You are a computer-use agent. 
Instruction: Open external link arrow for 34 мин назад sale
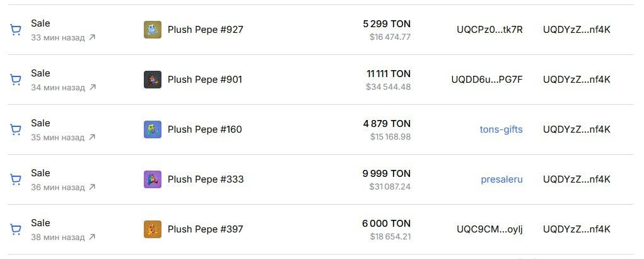[93, 87]
